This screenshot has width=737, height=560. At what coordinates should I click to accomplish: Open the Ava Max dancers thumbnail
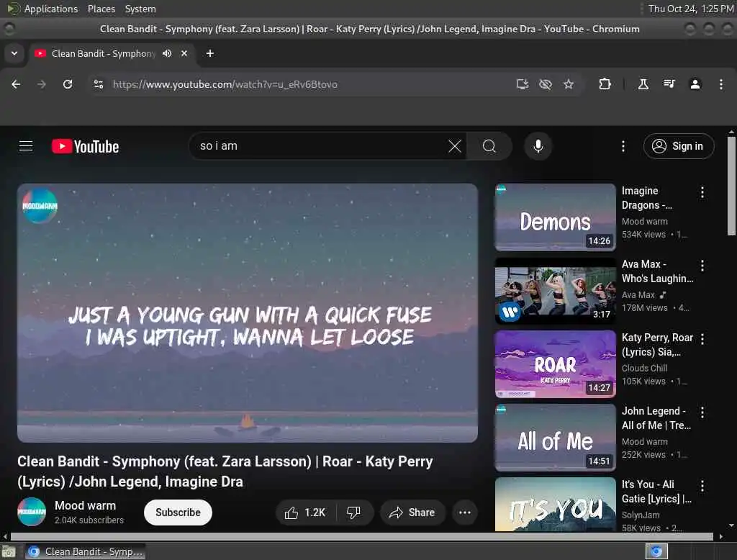click(x=555, y=291)
